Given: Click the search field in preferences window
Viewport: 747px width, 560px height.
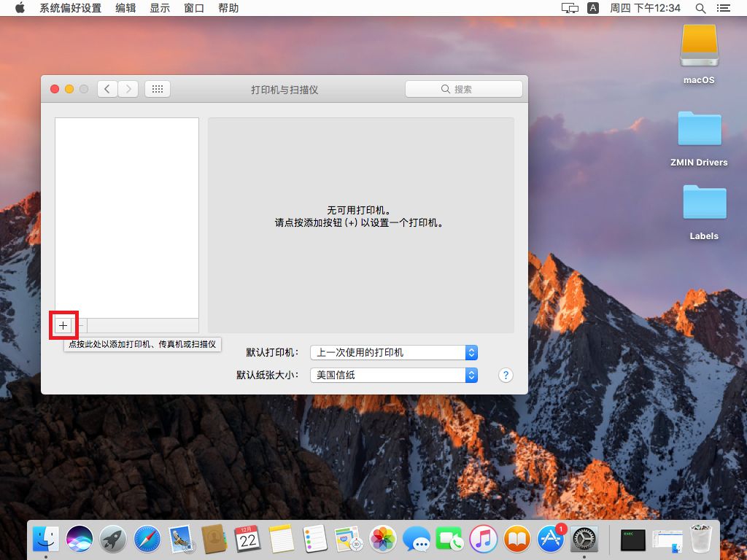Looking at the screenshot, I should pyautogui.click(x=463, y=89).
